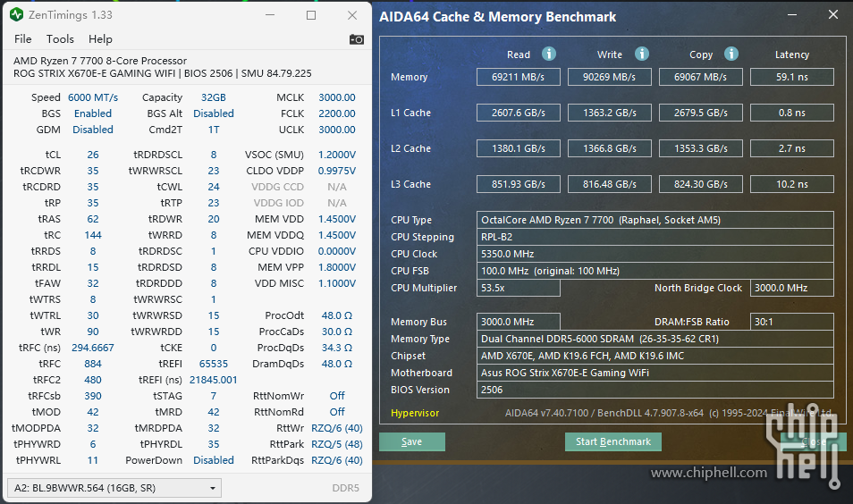Click the PowerDown value Disabled
Image resolution: width=853 pixels, height=504 pixels.
(213, 460)
